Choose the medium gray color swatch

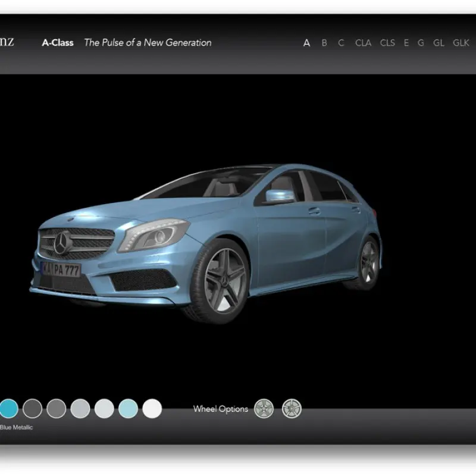pos(56,408)
